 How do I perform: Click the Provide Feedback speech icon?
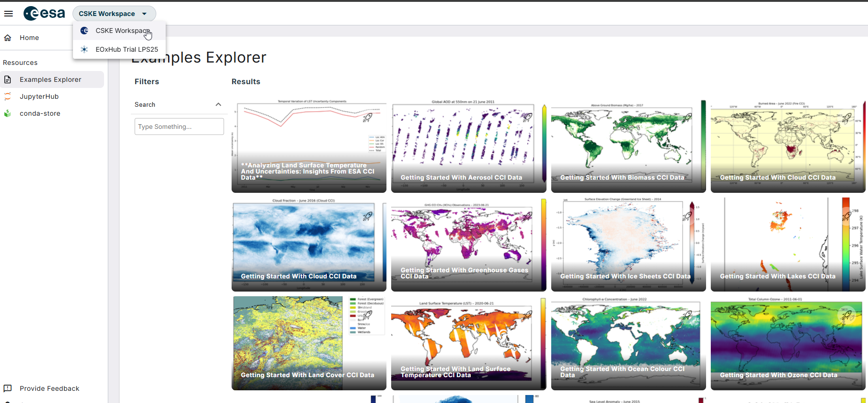8,388
